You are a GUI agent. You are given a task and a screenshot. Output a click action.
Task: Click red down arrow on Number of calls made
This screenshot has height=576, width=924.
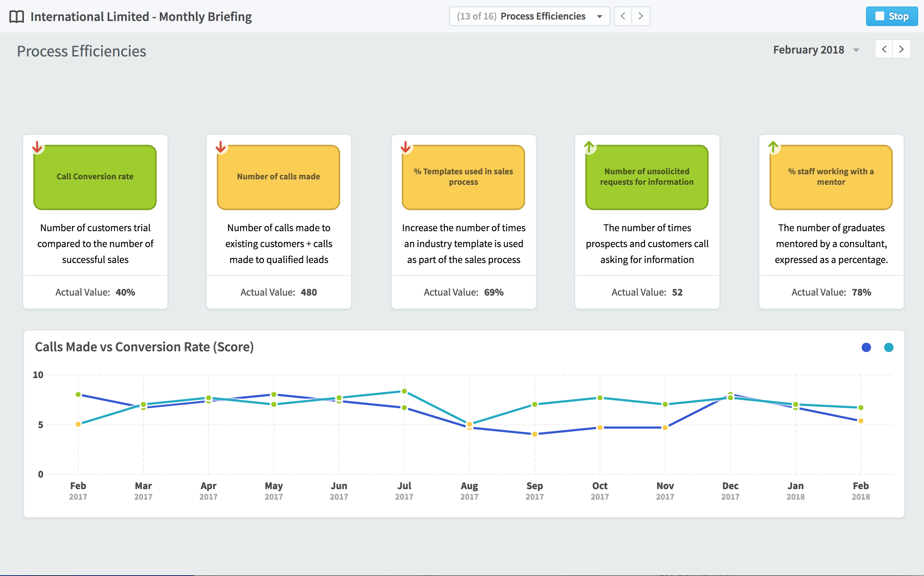pos(220,147)
